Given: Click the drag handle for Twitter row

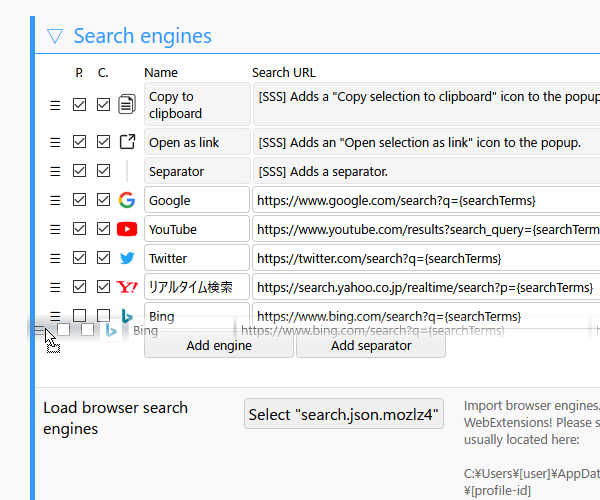Looking at the screenshot, I should 55,258.
